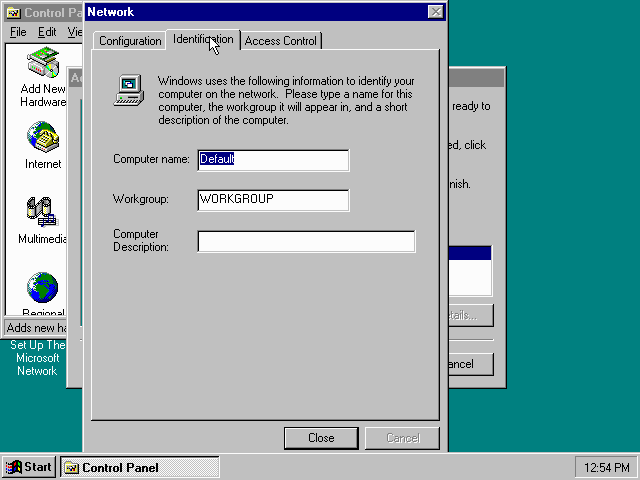The width and height of the screenshot is (640, 480).
Task: Open the View menu in Control Panel
Action: pyautogui.click(x=75, y=32)
